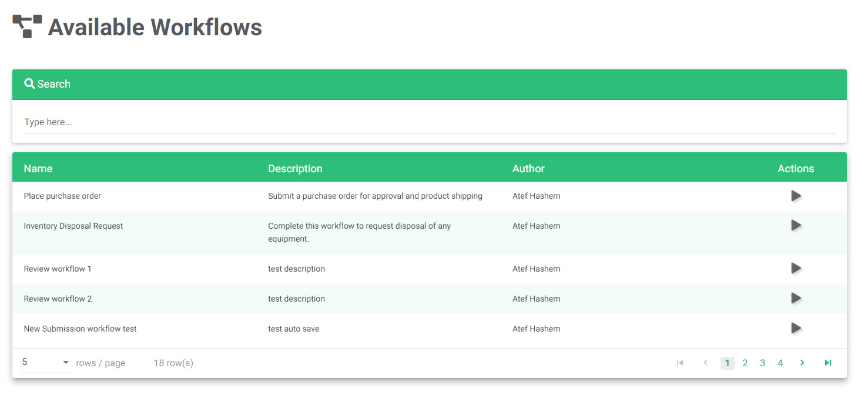Jump to first page using skip-back icon
This screenshot has width=868, height=405.
680,363
